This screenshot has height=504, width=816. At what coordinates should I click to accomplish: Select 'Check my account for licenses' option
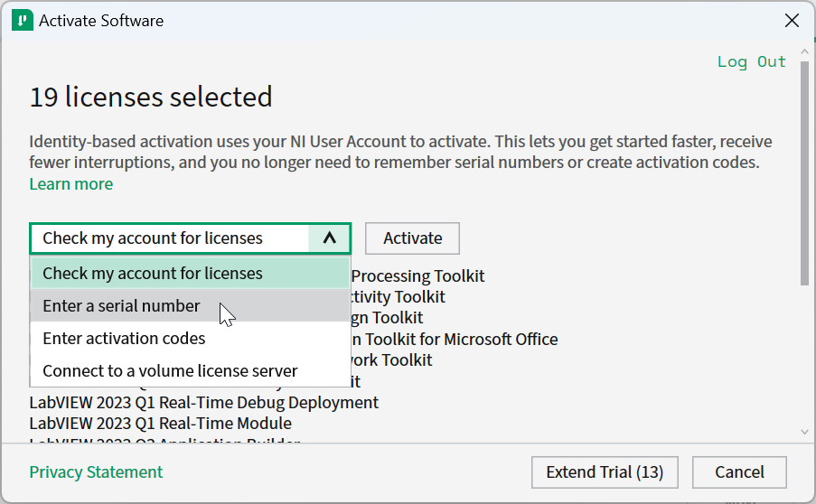[x=190, y=274]
